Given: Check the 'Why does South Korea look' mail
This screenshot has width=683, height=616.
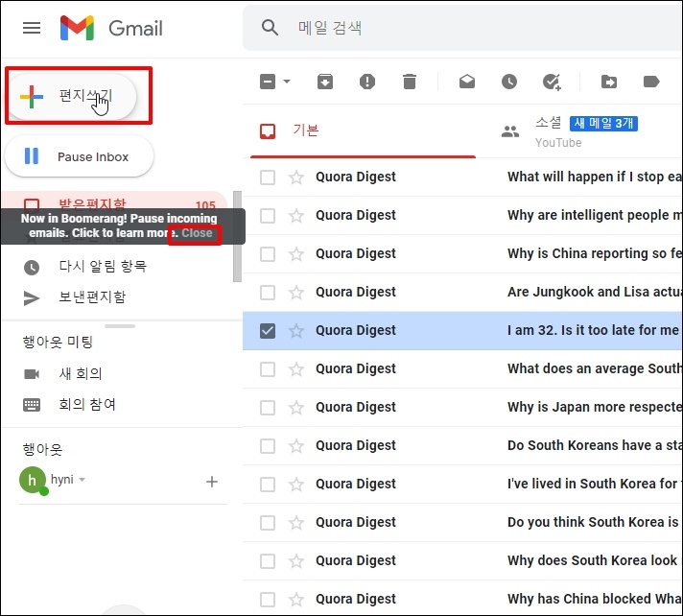Looking at the screenshot, I should pos(268,560).
